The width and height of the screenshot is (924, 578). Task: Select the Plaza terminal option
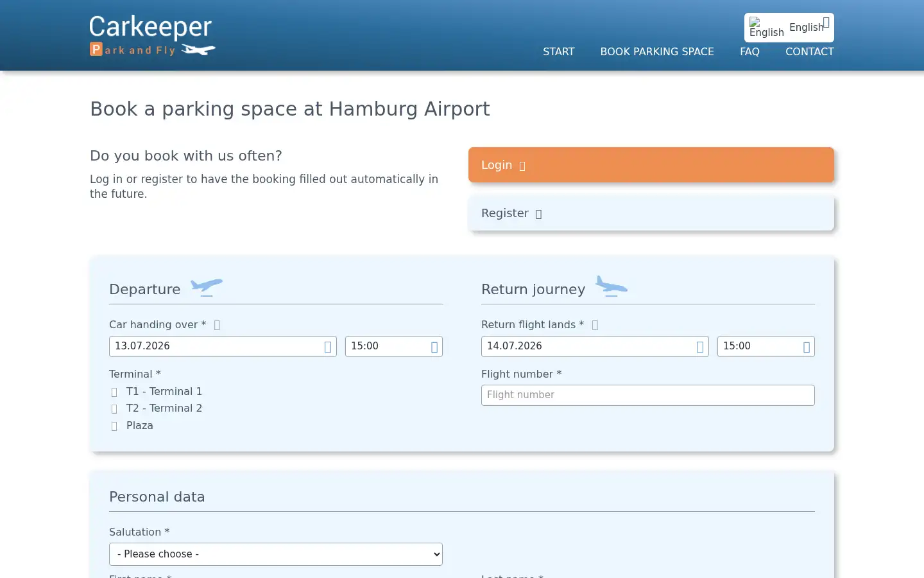(114, 426)
